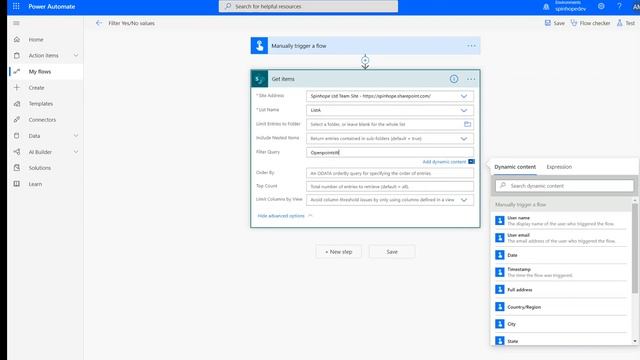This screenshot has height=360, width=640.
Task: Select Date dynamic content
Action: pyautogui.click(x=561, y=255)
